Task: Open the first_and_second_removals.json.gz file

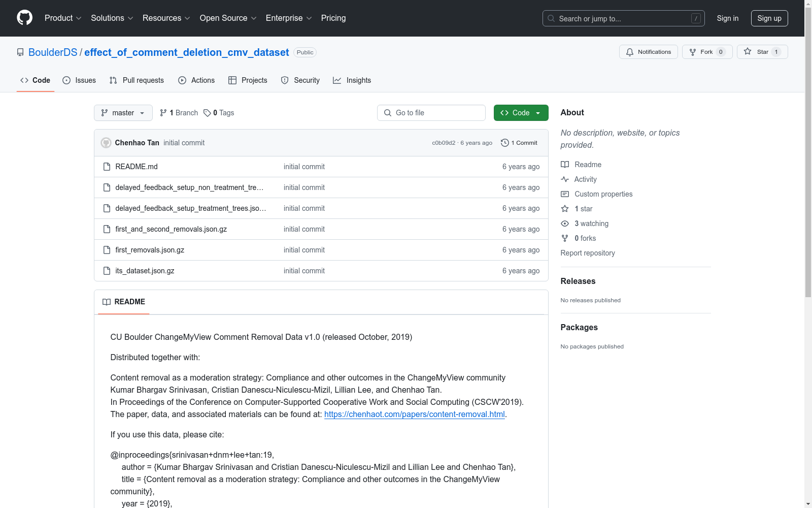Action: coord(171,229)
